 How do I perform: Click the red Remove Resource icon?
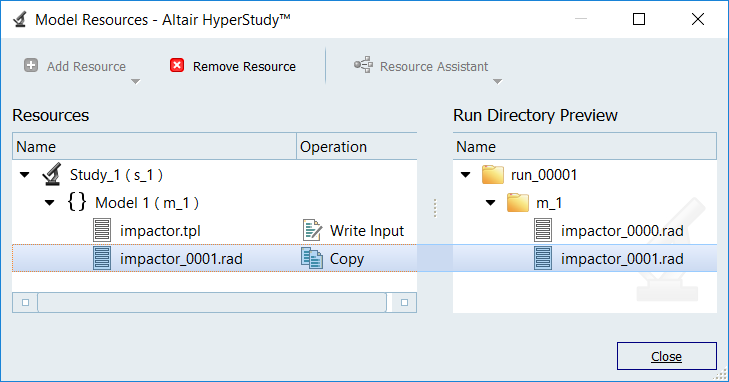tap(177, 66)
